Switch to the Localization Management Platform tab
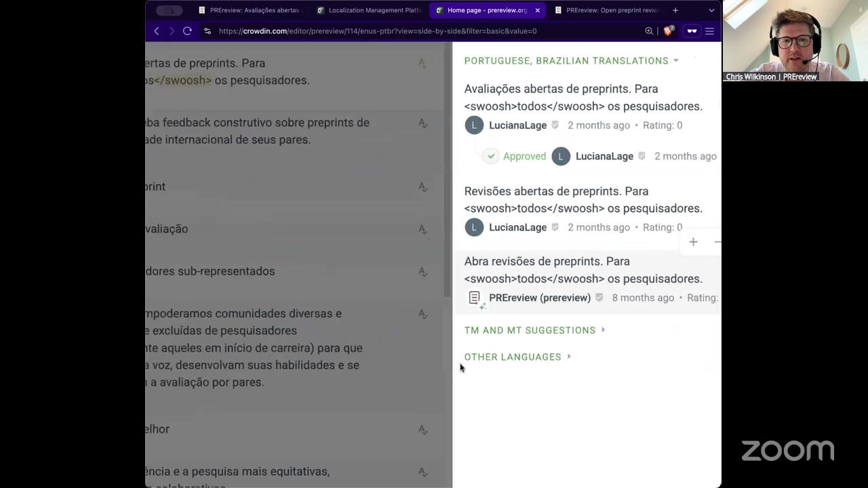 coord(368,10)
